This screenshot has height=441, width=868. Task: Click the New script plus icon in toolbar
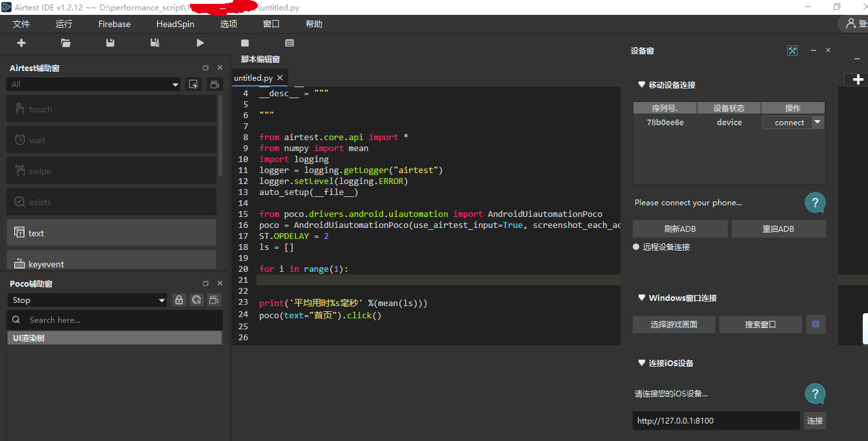tap(21, 43)
